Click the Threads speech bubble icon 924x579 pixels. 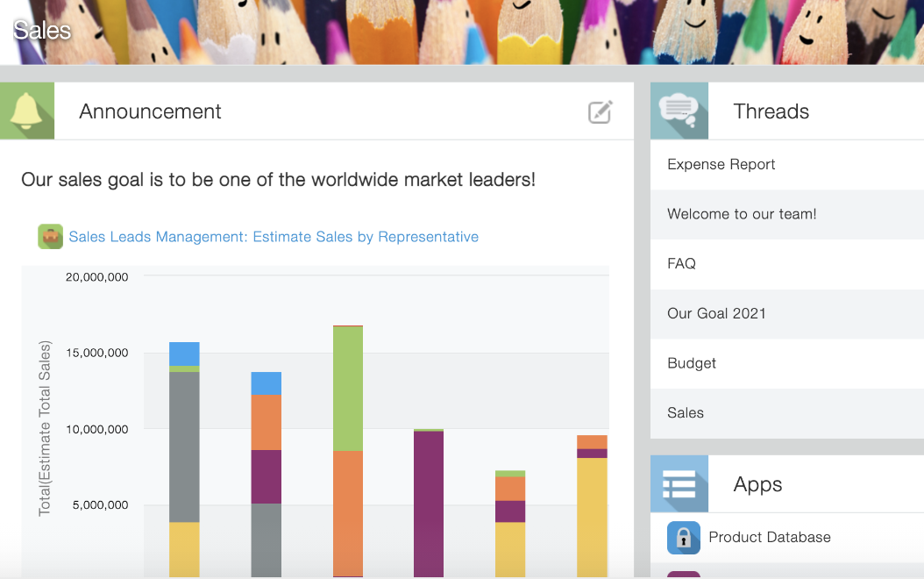pos(679,111)
